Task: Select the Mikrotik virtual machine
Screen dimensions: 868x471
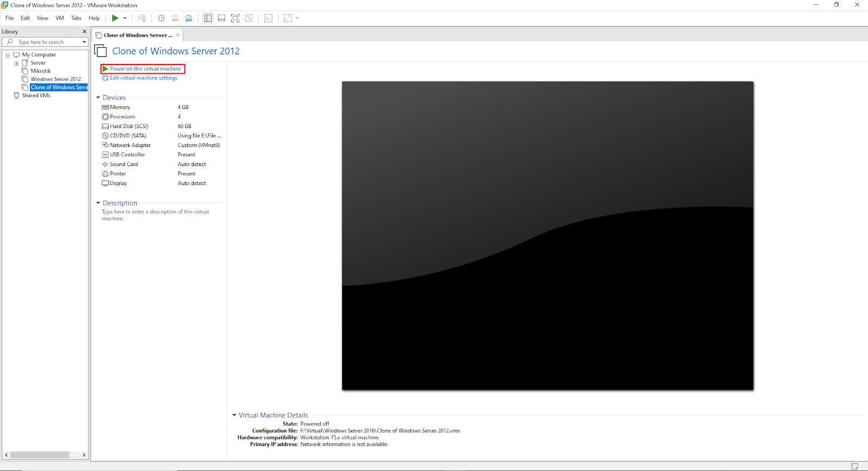Action: click(x=41, y=71)
